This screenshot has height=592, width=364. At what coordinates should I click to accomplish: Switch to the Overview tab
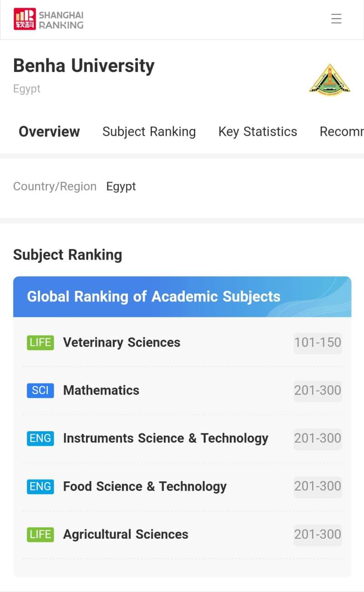coord(49,132)
